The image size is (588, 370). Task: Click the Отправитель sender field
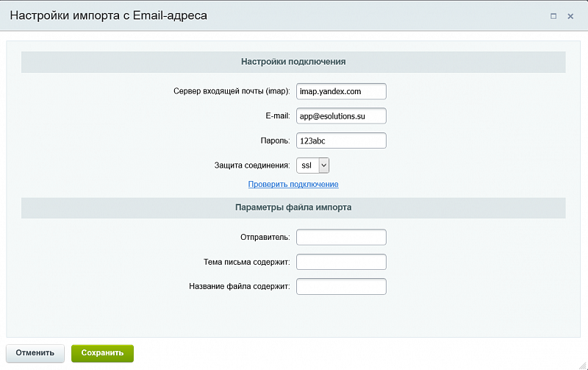[341, 237]
